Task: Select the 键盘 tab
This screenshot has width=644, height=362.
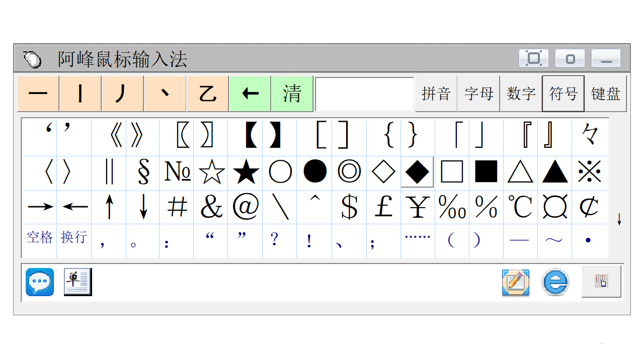Action: pyautogui.click(x=605, y=94)
